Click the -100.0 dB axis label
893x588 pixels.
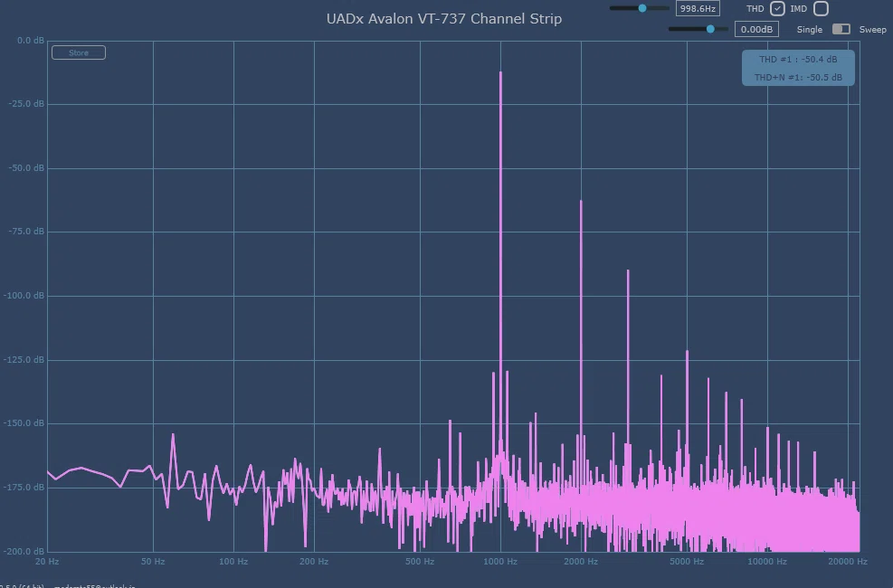[24, 296]
